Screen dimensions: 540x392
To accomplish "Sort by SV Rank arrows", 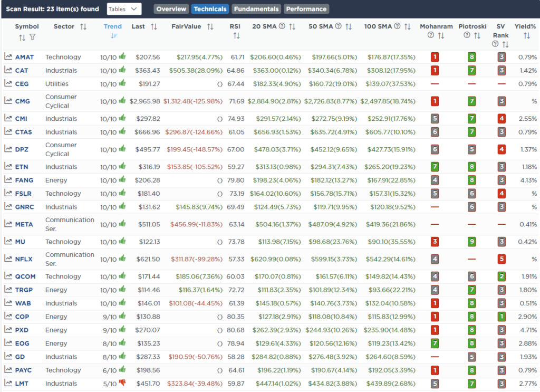I will point(505,44).
